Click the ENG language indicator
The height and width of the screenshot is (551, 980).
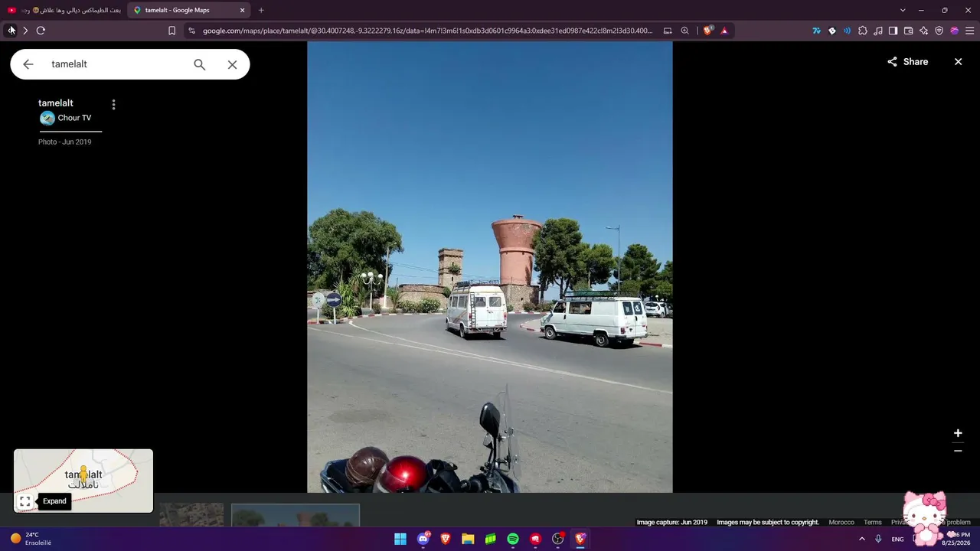coord(897,539)
